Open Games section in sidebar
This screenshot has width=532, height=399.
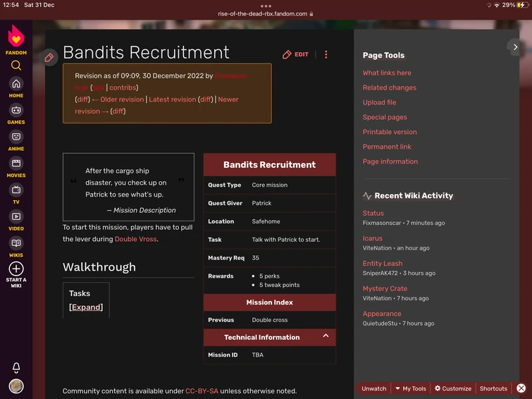[x=16, y=115]
